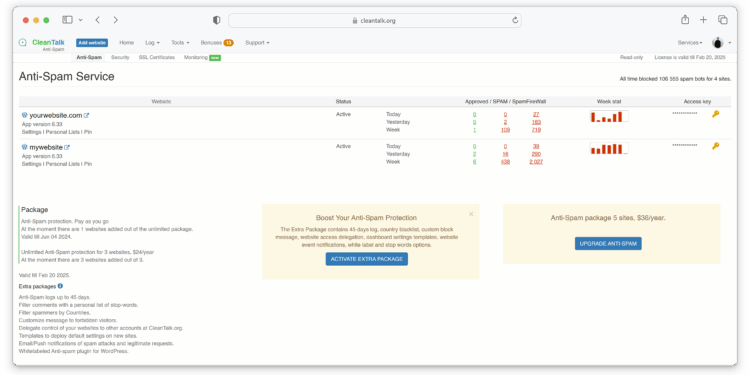The width and height of the screenshot is (750, 375).
Task: Toggle the Safari sidebar
Action: 67,20
